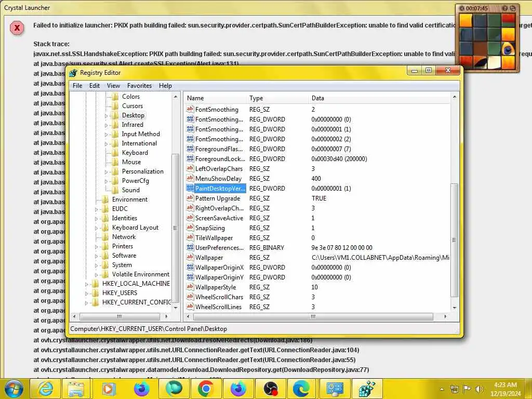
Task: Select the SnapSizing value
Action: [x=210, y=228]
